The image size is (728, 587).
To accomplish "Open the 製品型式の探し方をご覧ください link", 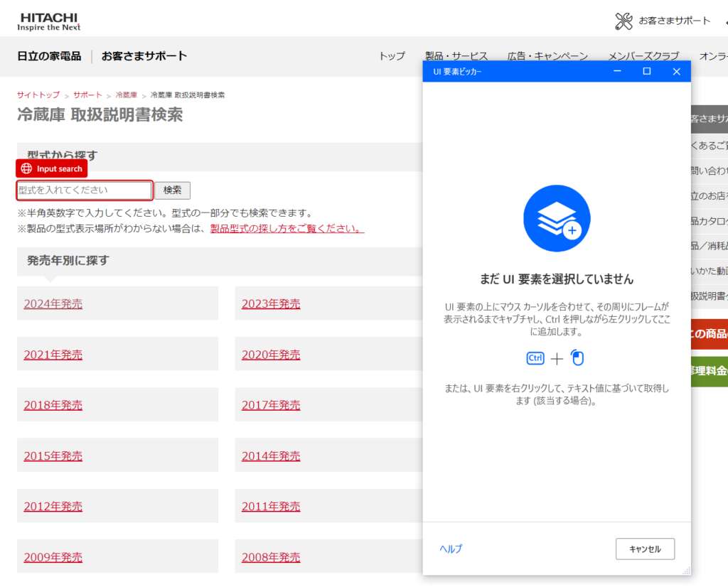I will click(287, 229).
